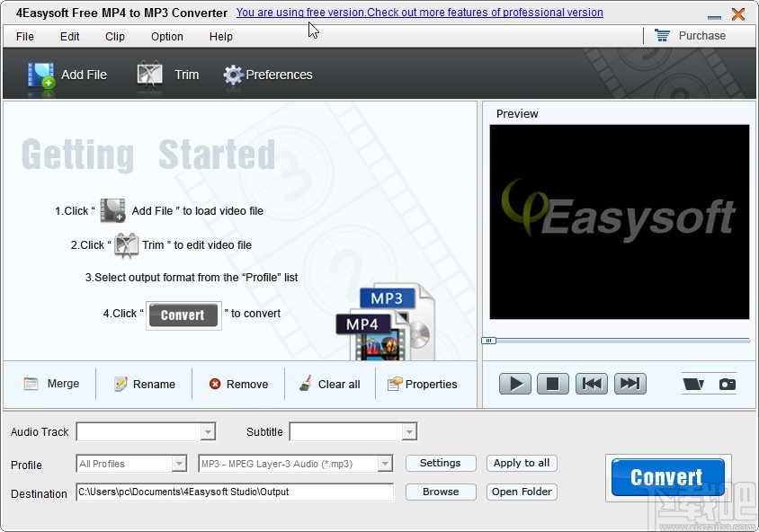Viewport: 759px width, 532px height.
Task: Clear all files from the list
Action: [x=330, y=384]
